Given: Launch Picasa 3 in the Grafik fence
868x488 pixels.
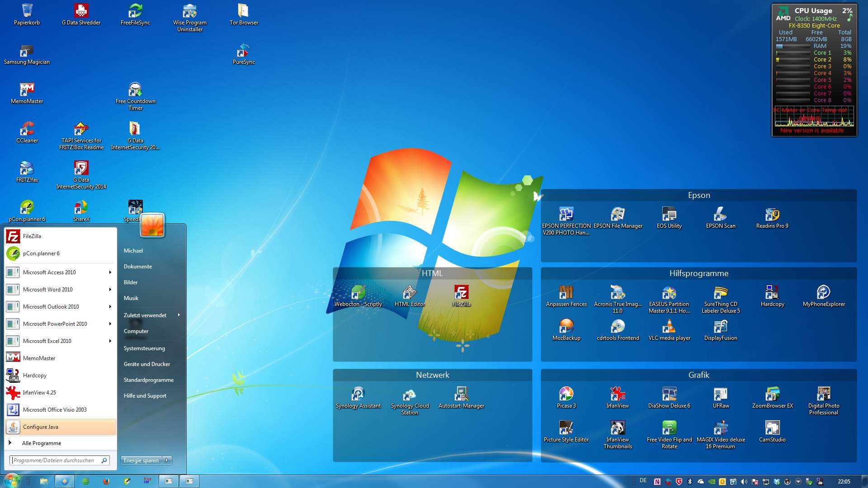Looking at the screenshot, I should 566,398.
